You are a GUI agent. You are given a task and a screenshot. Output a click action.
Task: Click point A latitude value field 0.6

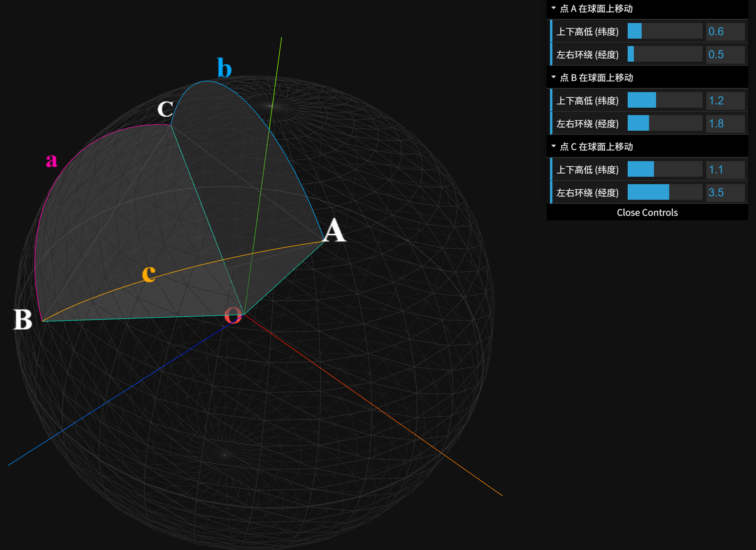[725, 31]
